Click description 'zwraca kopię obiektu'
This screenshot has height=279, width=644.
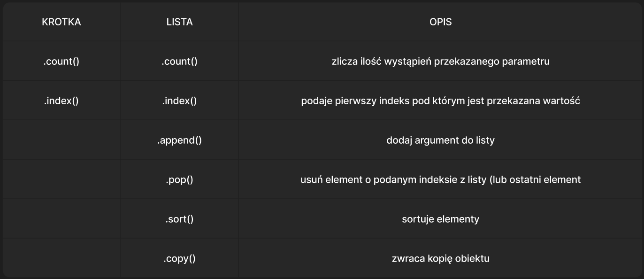[440, 259]
